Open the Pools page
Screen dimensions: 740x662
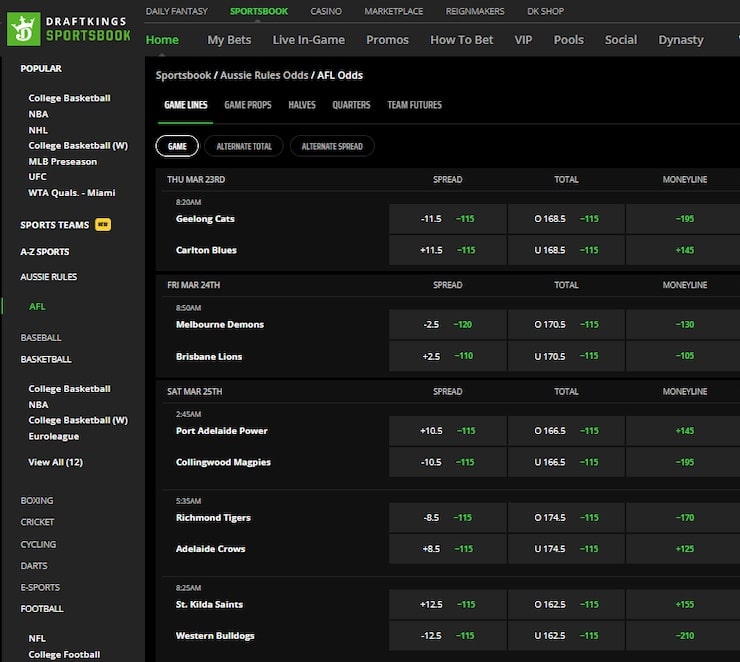[x=569, y=40]
